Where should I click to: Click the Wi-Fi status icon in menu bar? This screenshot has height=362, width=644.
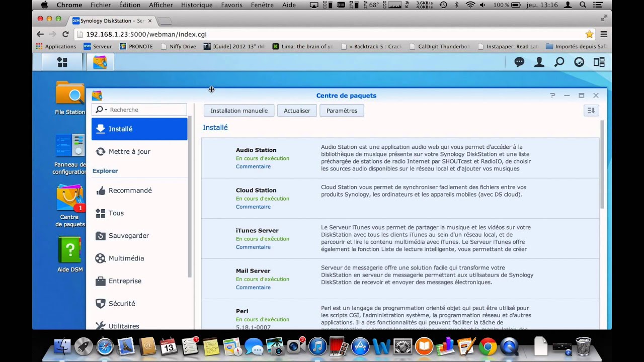tap(470, 5)
